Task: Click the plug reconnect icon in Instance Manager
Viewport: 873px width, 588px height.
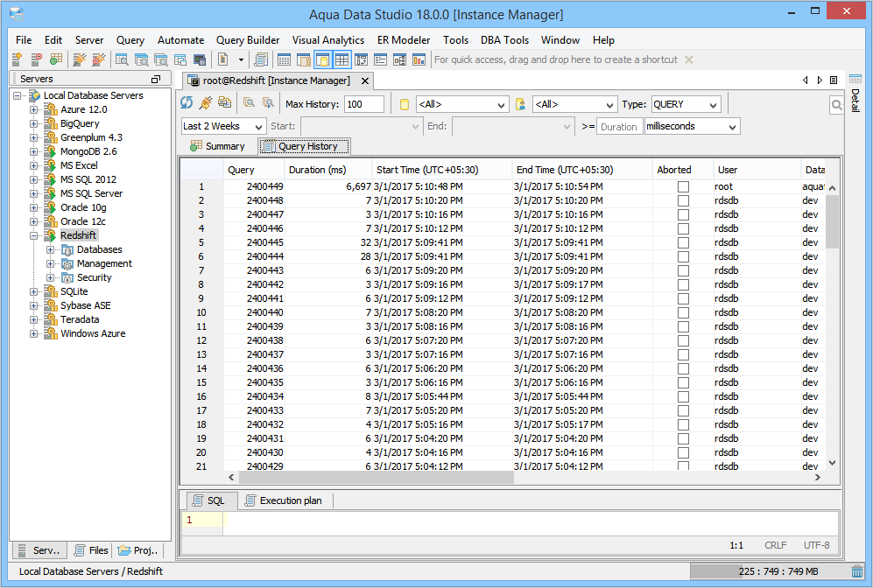Action: pyautogui.click(x=206, y=103)
